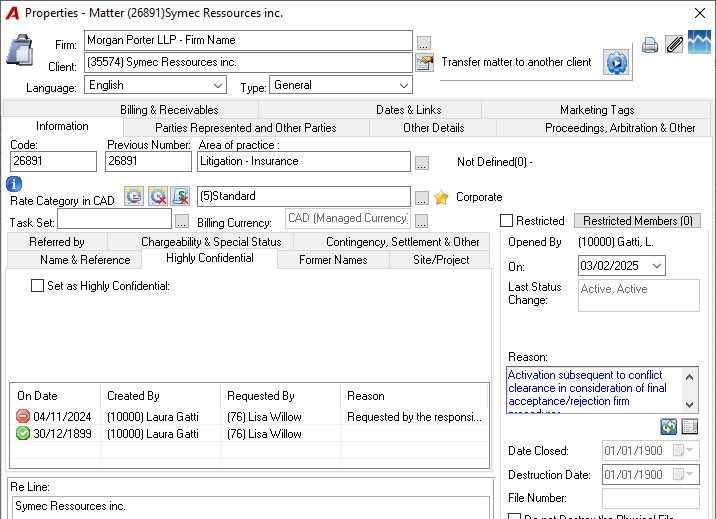Click the Previous Number field
The width and height of the screenshot is (716, 519).
coord(148,161)
